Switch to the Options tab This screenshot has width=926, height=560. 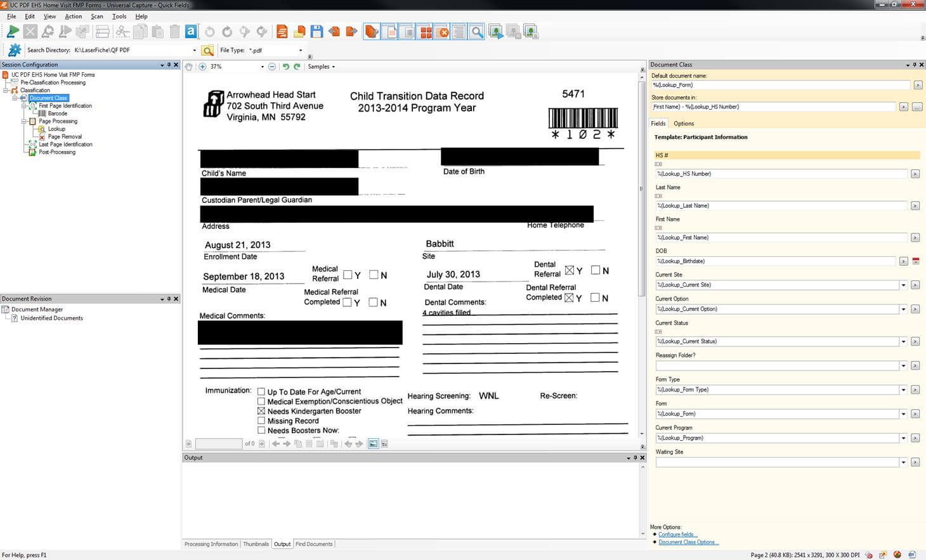tap(684, 124)
